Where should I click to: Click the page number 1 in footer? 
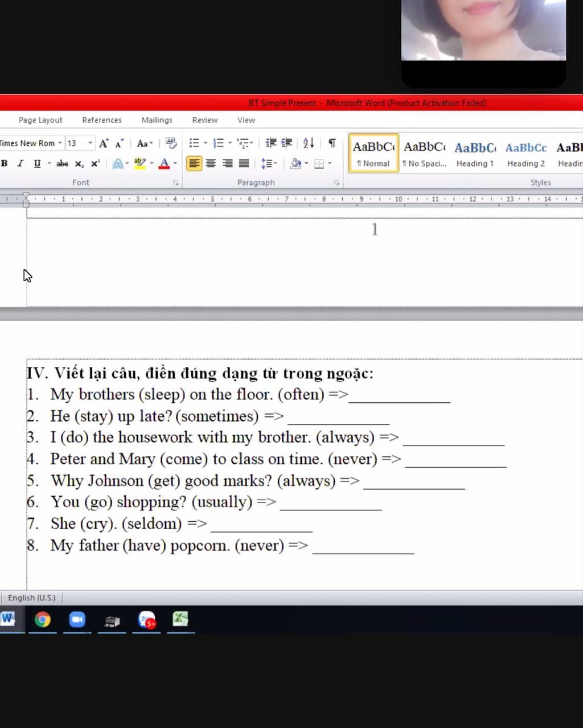[374, 230]
